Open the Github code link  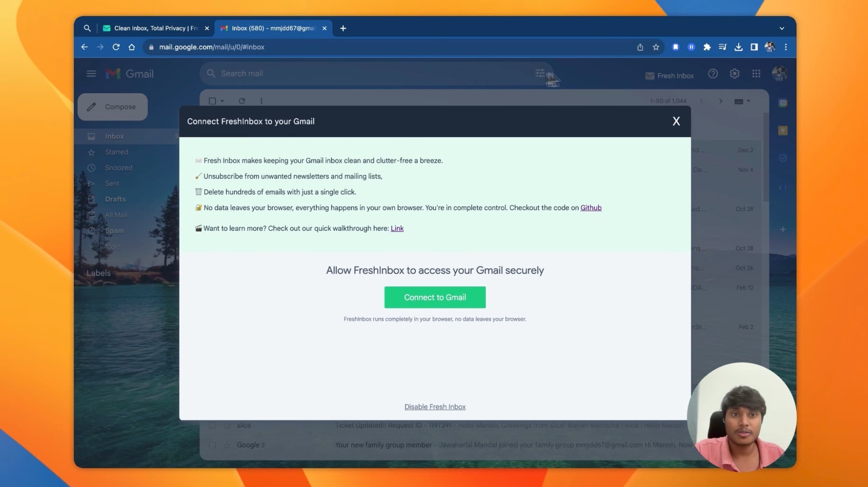click(591, 208)
